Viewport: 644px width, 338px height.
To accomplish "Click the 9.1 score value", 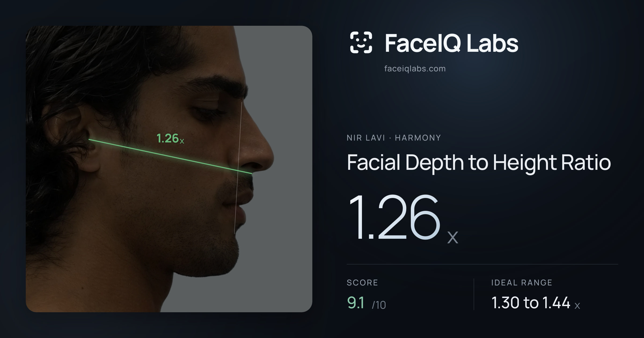I will point(356,303).
